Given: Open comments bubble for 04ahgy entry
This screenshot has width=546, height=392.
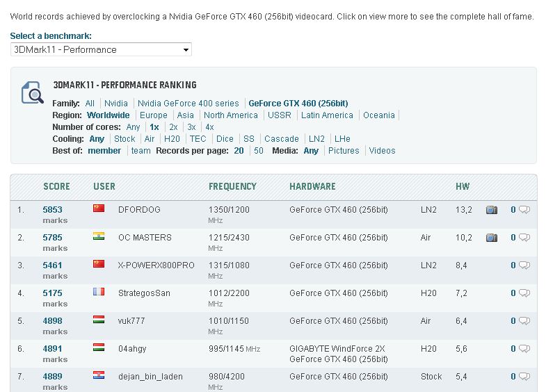Looking at the screenshot, I should pos(524,349).
